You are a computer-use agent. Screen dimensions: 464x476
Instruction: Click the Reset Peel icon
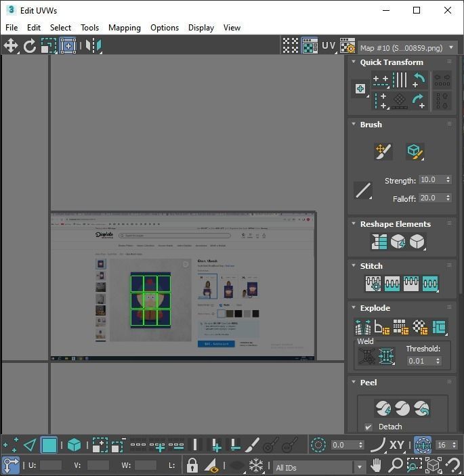[421, 408]
